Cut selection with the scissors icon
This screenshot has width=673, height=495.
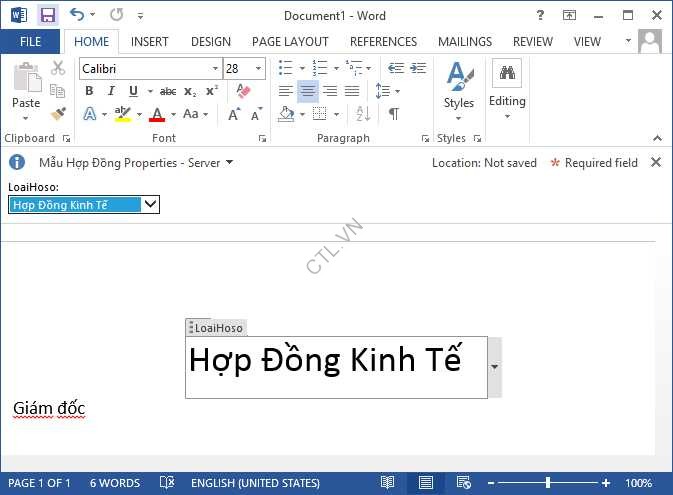pyautogui.click(x=58, y=68)
